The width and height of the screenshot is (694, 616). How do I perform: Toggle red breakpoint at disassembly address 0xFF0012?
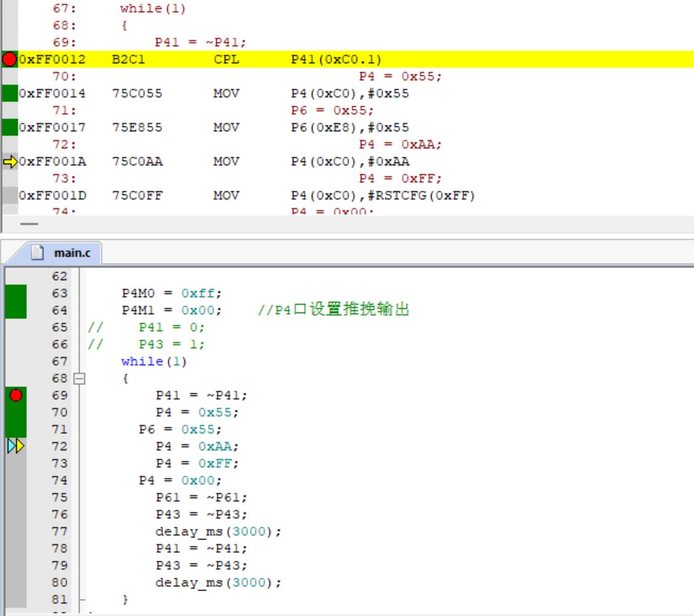[9, 60]
